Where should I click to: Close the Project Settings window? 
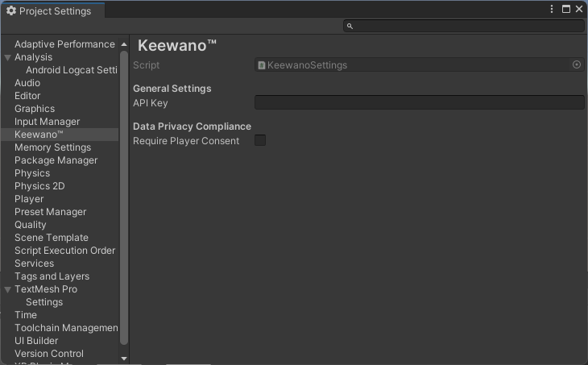579,9
